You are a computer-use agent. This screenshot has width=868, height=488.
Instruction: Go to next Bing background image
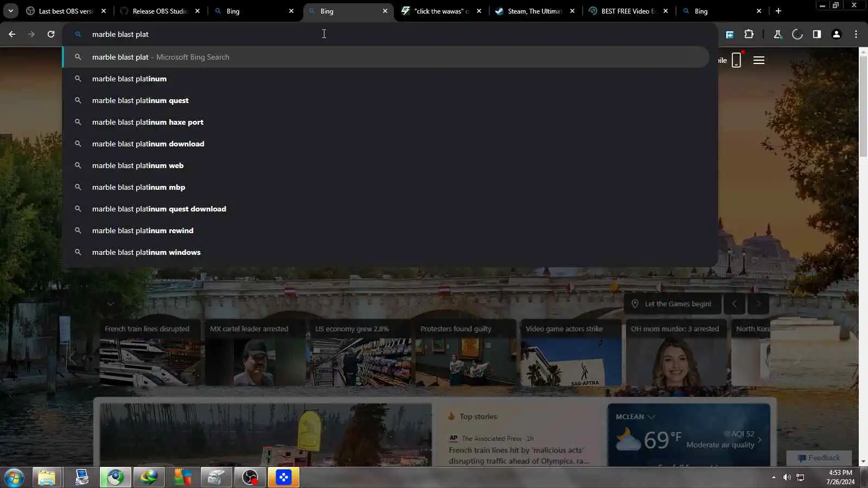coord(758,304)
